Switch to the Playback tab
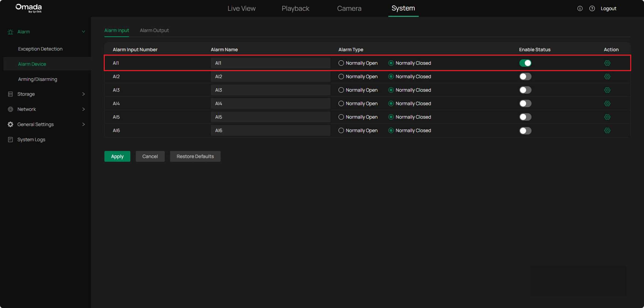Screen dimensions: 644x308 [x=295, y=8]
